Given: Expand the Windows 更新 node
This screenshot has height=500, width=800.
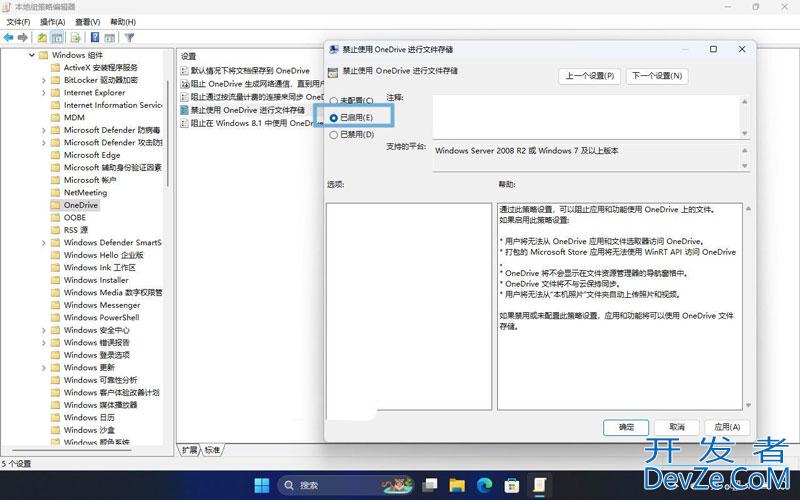Looking at the screenshot, I should point(43,368).
